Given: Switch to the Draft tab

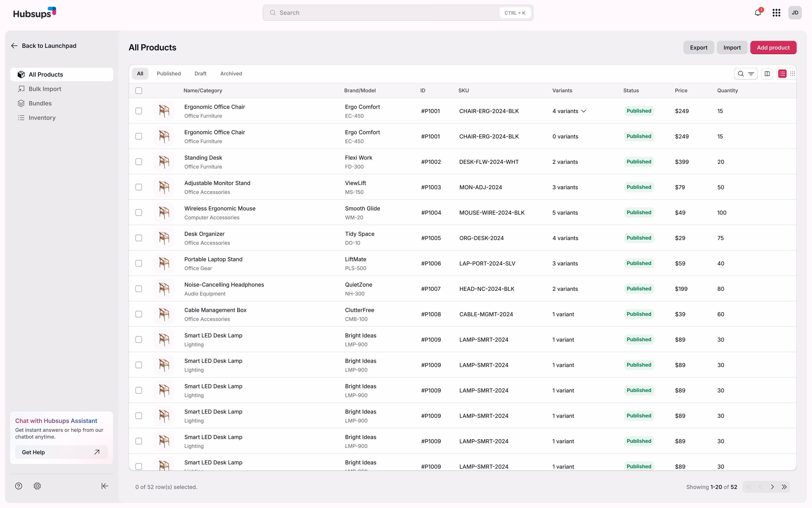Looking at the screenshot, I should (200, 74).
